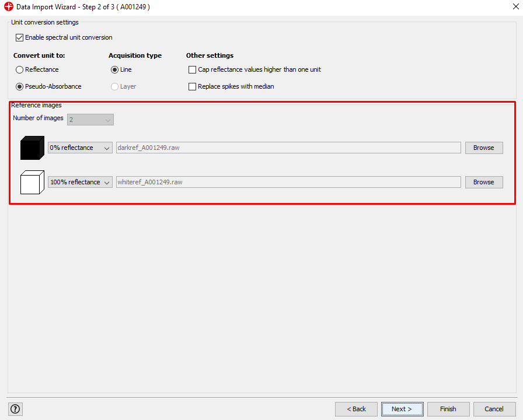Go to the next wizard step
This screenshot has width=523, height=420.
point(402,409)
